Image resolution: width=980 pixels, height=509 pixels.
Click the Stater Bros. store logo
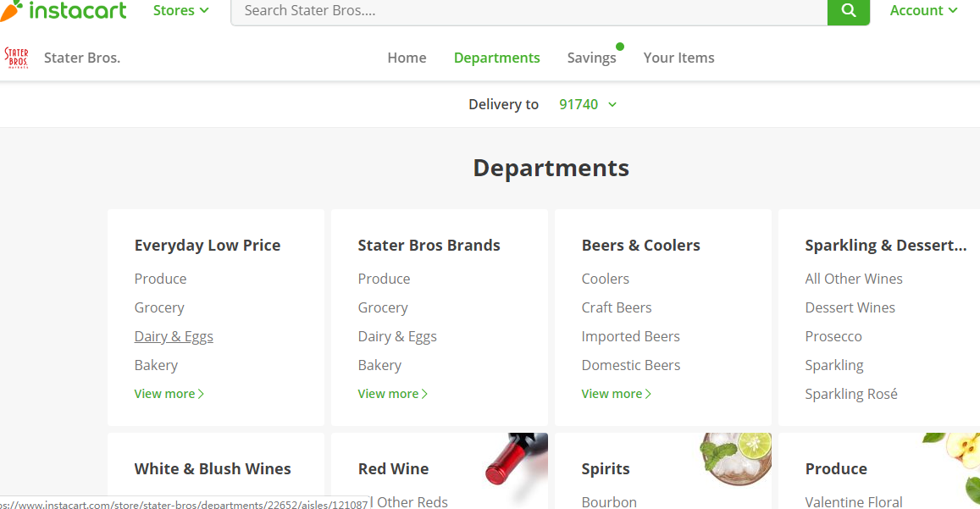pyautogui.click(x=17, y=58)
